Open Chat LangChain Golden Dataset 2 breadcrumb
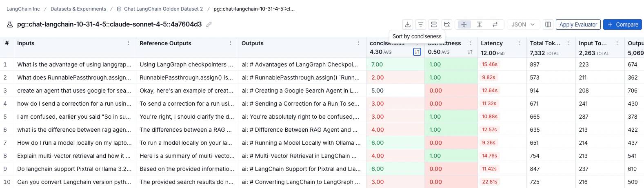Screen dimensions: 644x188 (163, 9)
